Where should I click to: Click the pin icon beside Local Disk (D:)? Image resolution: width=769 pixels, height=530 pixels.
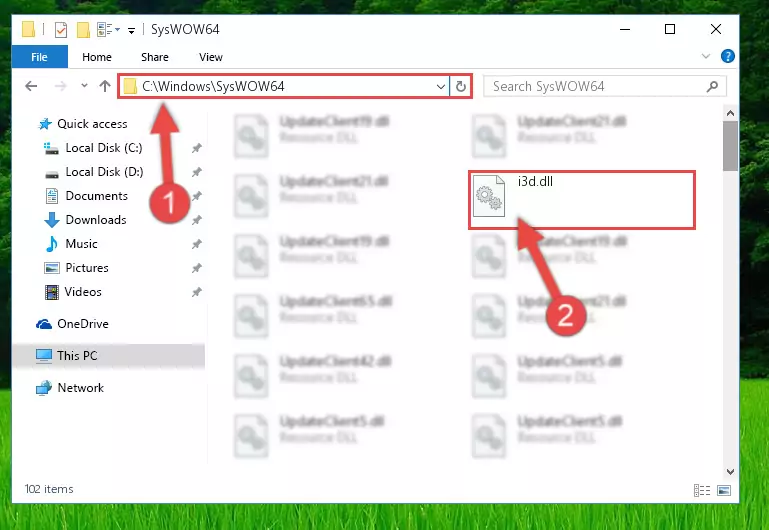tap(197, 172)
